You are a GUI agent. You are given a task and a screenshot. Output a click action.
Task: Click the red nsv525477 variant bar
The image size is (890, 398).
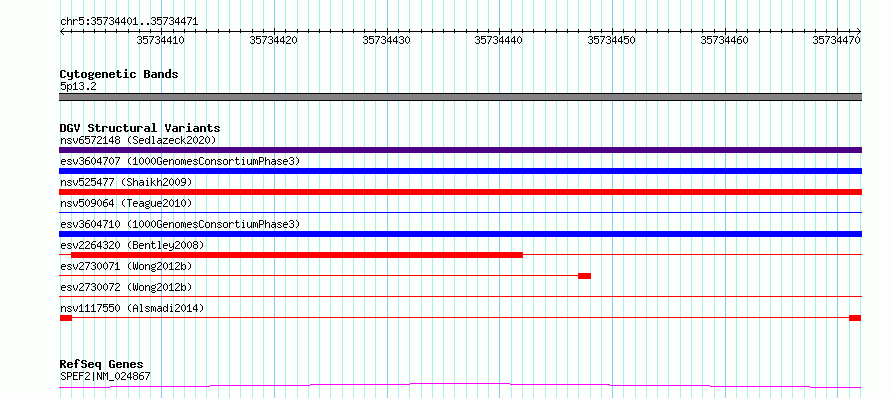click(460, 192)
